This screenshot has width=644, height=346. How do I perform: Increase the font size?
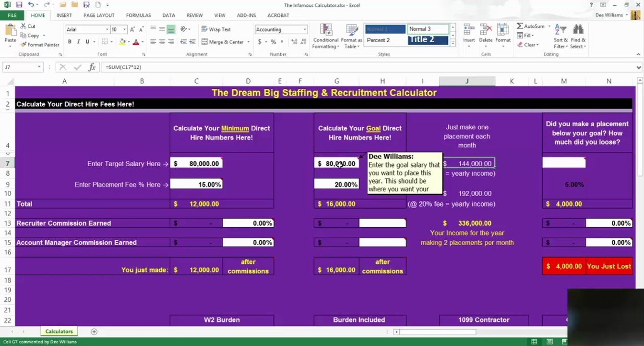[x=133, y=29]
